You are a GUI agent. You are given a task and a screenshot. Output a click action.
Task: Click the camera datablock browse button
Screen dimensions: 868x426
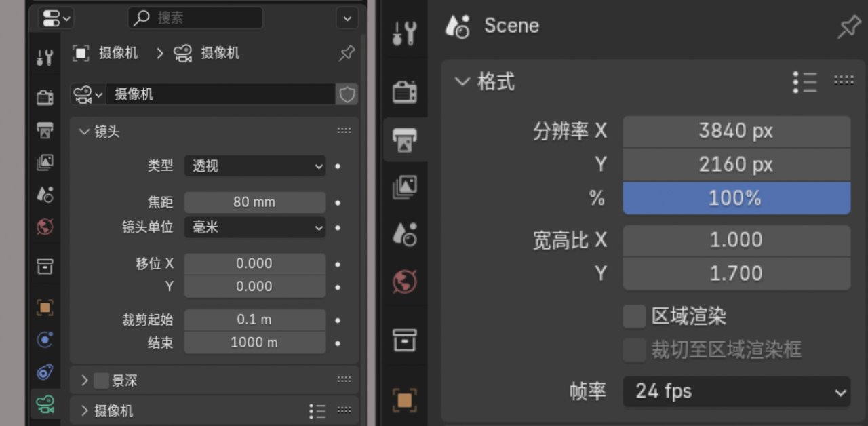[x=88, y=94]
